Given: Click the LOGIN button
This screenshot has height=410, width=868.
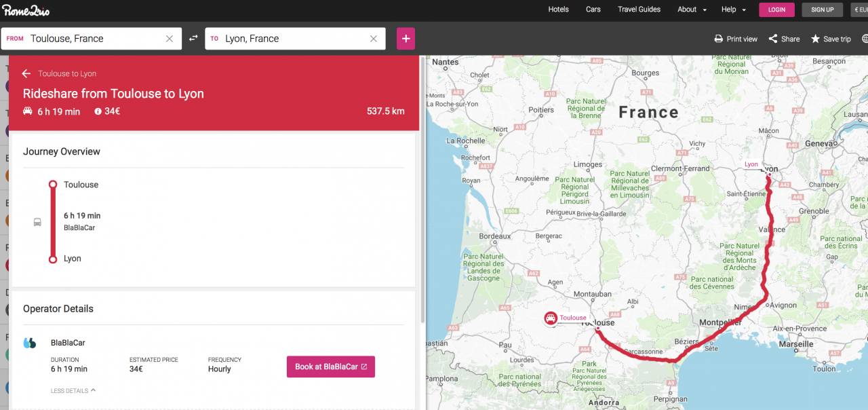Looking at the screenshot, I should 777,10.
